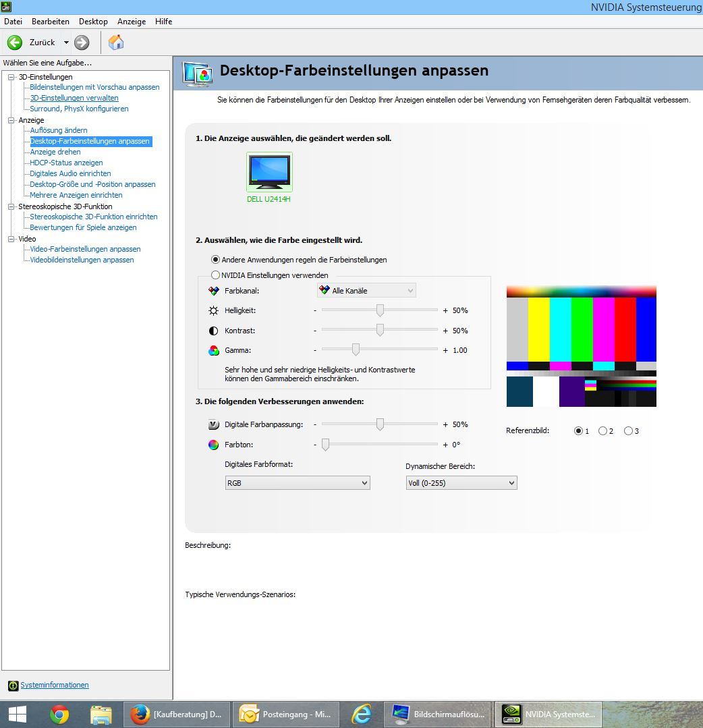Open 'Surround, PhysX konfigurieren' tree item
The image size is (703, 728).
[x=80, y=109]
